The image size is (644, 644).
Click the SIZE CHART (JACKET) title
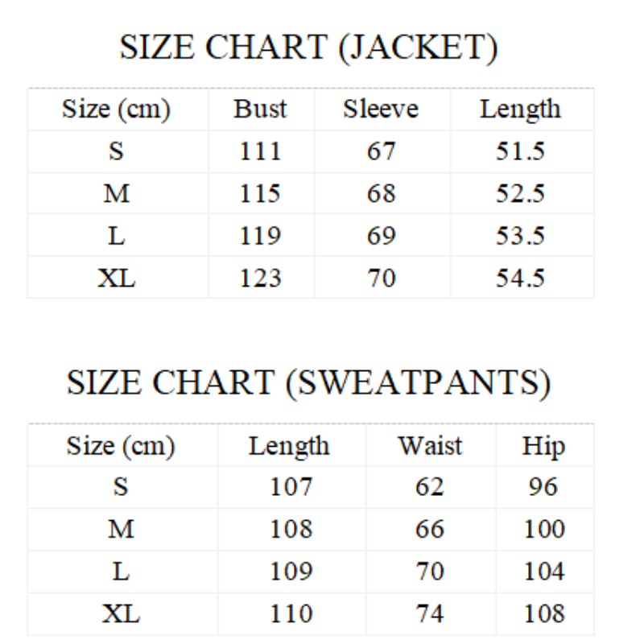point(308,47)
